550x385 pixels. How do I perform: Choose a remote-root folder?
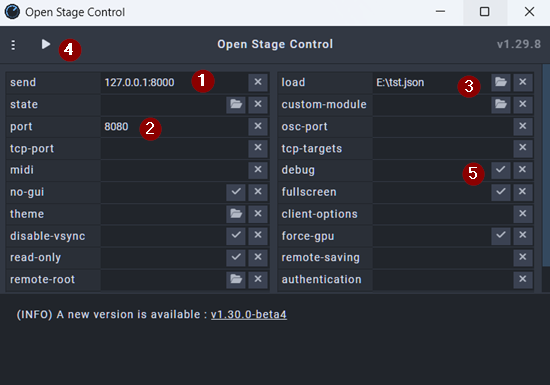[236, 279]
